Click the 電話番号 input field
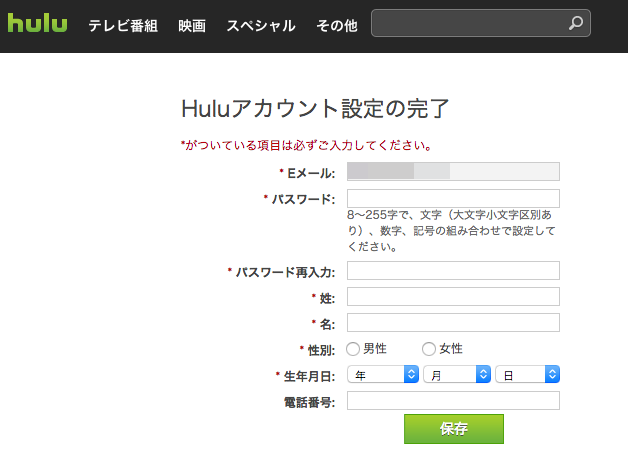Screen dimensions: 628x466 (x=453, y=400)
